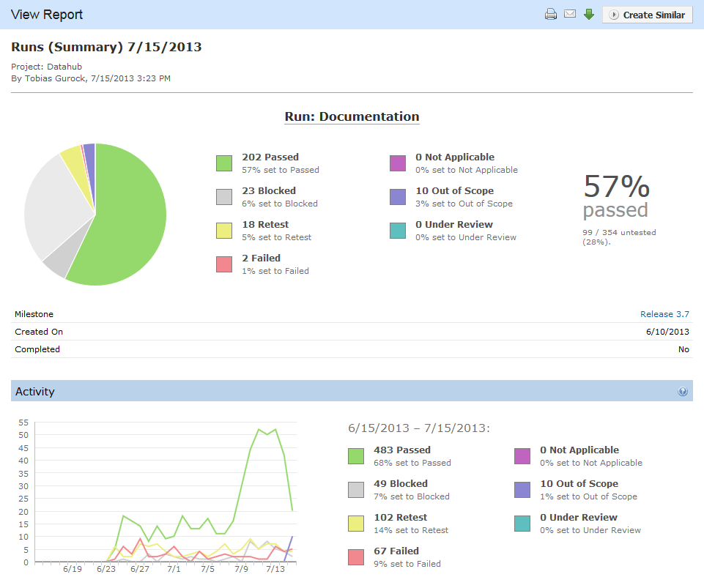
Task: Select the '0 Not Applicable' label in run summary
Action: 455,157
